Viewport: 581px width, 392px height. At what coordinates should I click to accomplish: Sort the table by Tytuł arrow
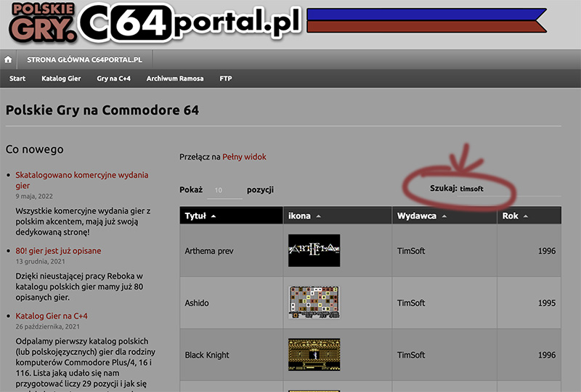point(214,216)
